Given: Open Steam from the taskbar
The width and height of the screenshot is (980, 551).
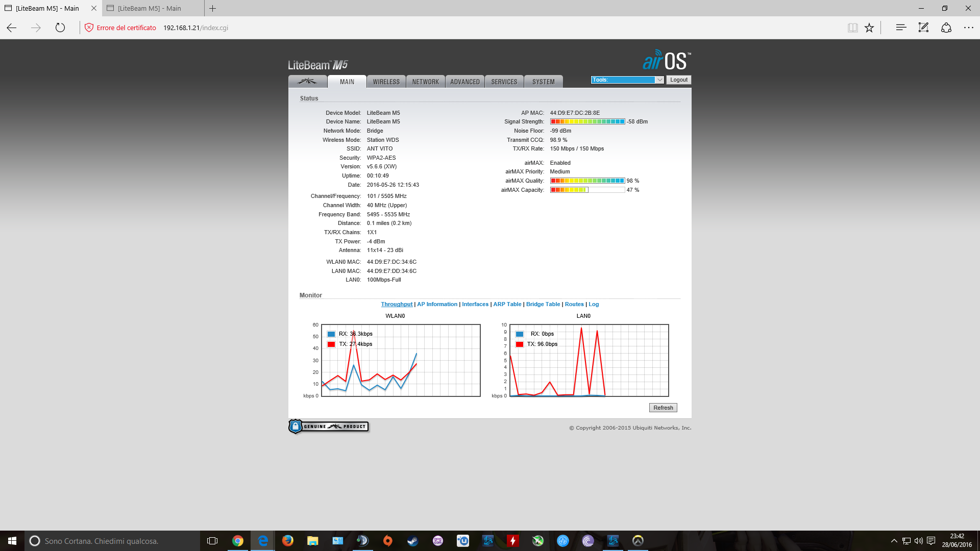Looking at the screenshot, I should coord(413,541).
